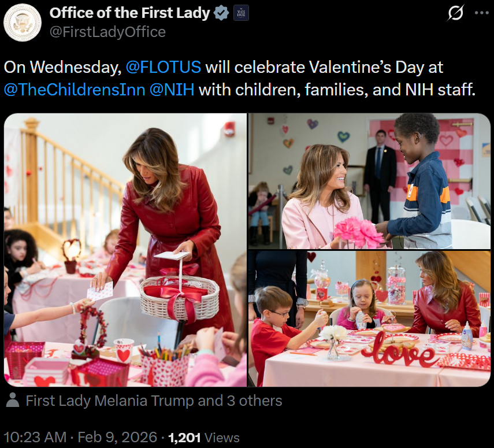Click the White House affiliation badge
Screen dimensions: 494x448
click(x=241, y=13)
